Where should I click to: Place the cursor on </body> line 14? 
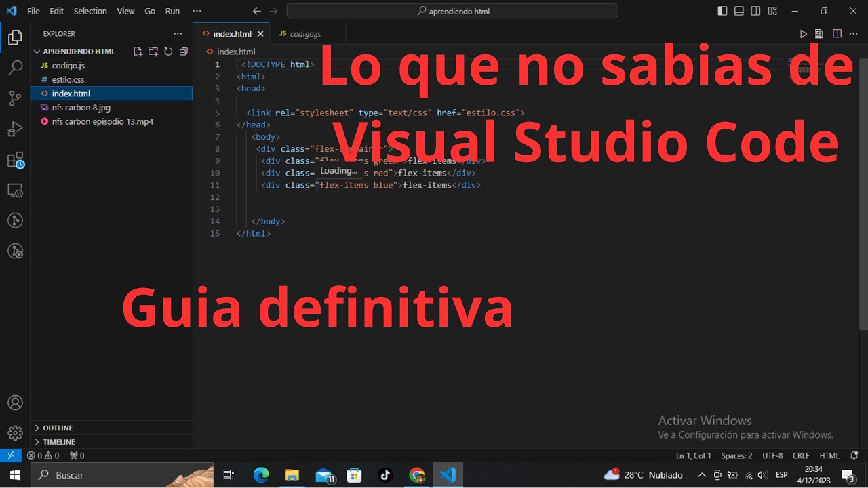(x=268, y=222)
